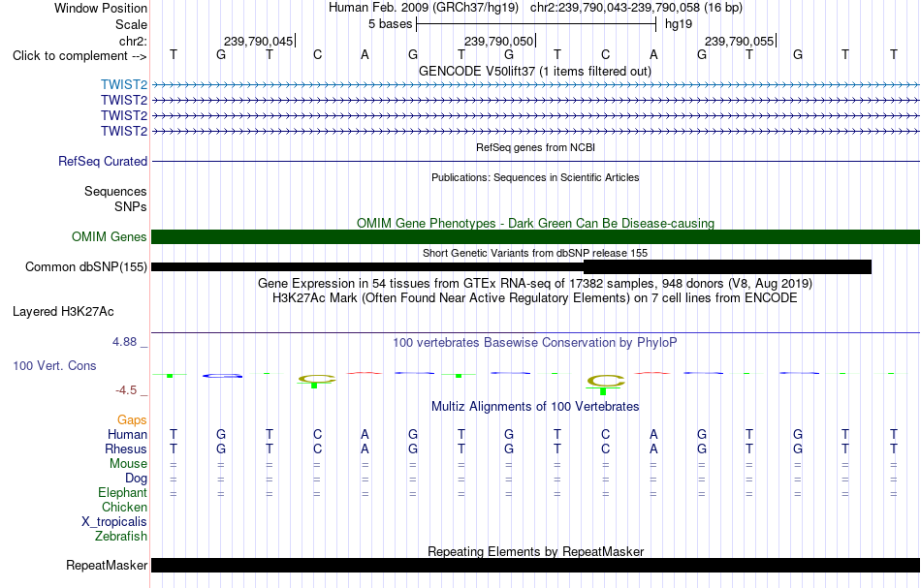Click the thicker black dbSNP variant bar

pos(727,267)
